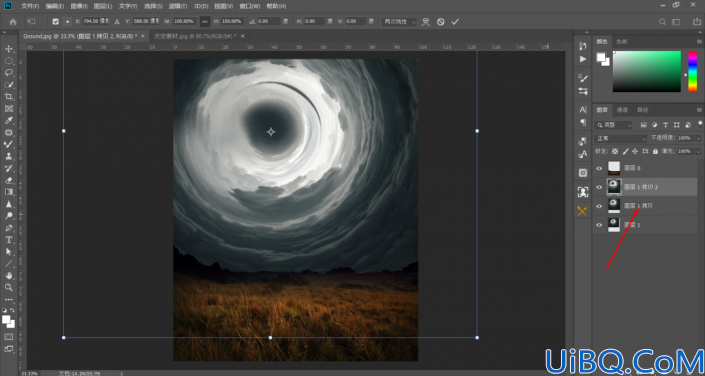
Task: Hide layer 图层 1 拷贝 2
Action: tap(599, 187)
